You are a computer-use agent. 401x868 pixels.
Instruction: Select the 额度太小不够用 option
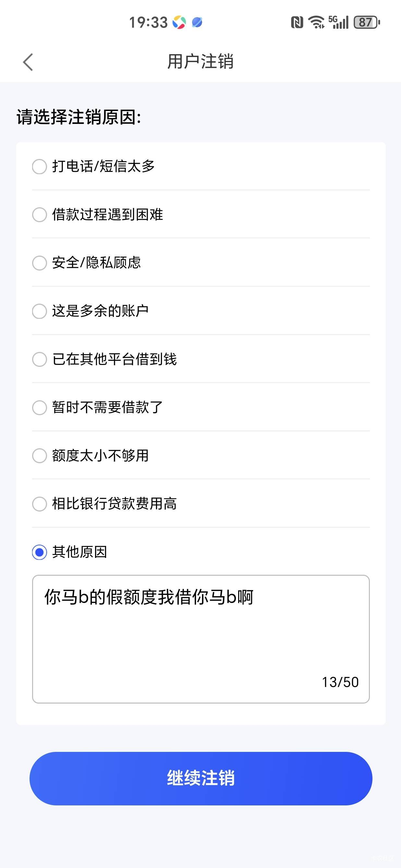[x=40, y=455]
